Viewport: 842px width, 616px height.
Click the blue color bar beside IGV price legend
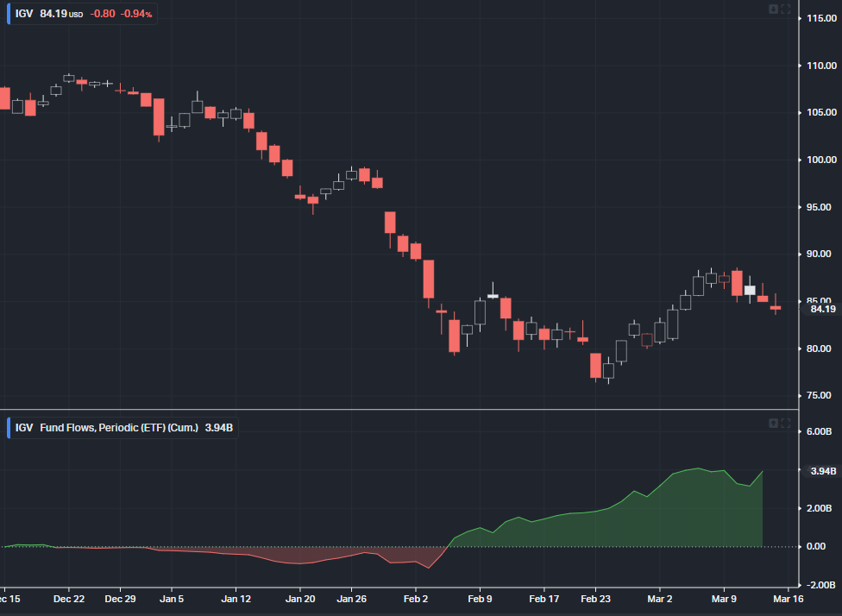pyautogui.click(x=9, y=14)
